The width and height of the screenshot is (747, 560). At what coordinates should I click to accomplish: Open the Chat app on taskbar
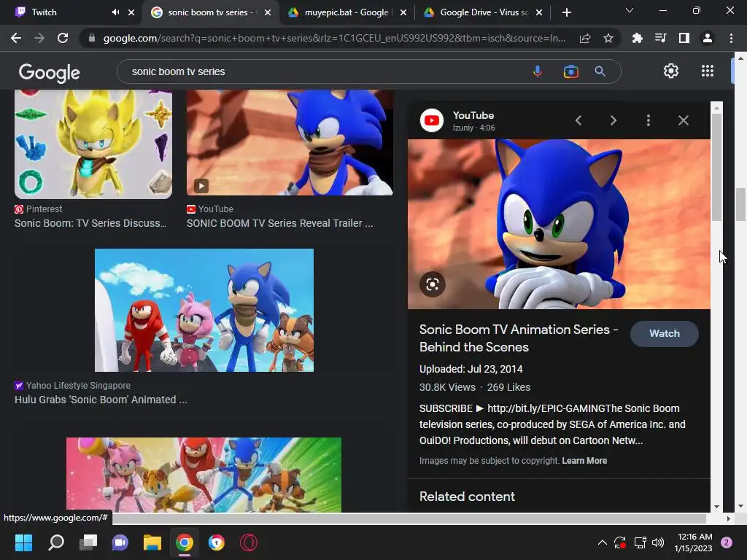tap(120, 542)
